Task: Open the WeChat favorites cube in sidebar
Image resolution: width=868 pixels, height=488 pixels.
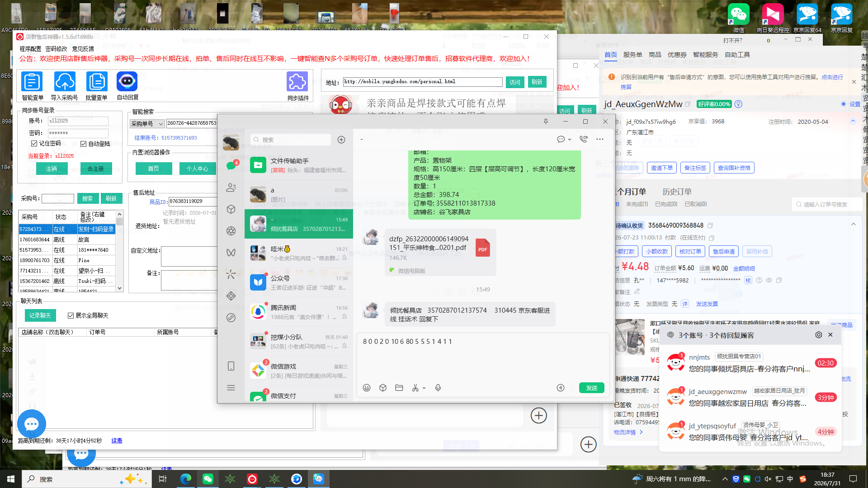Action: point(231,209)
